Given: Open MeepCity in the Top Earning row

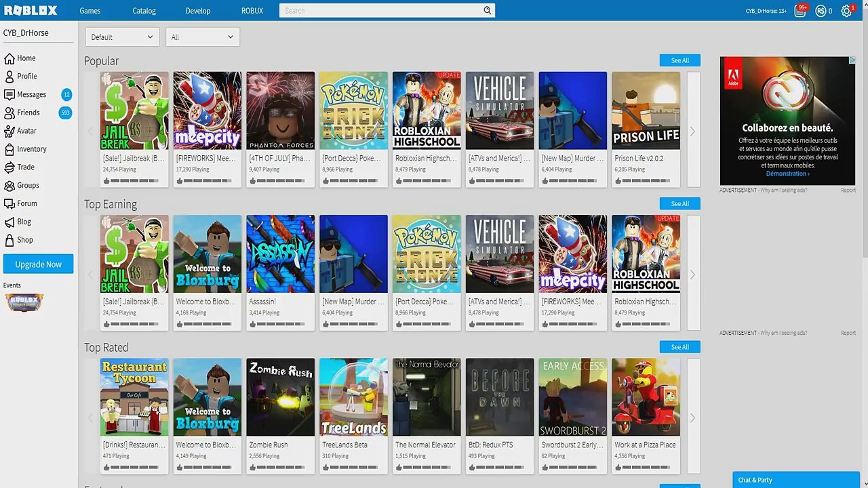Looking at the screenshot, I should [573, 254].
